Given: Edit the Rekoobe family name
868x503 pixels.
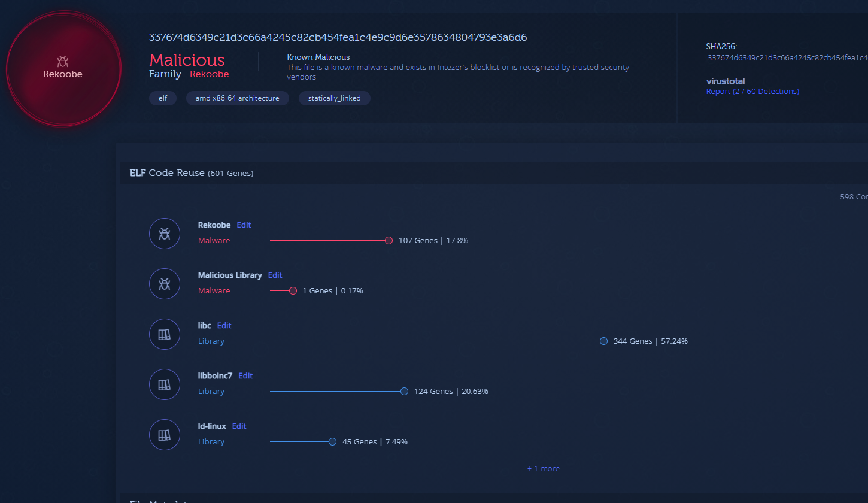Looking at the screenshot, I should (244, 225).
